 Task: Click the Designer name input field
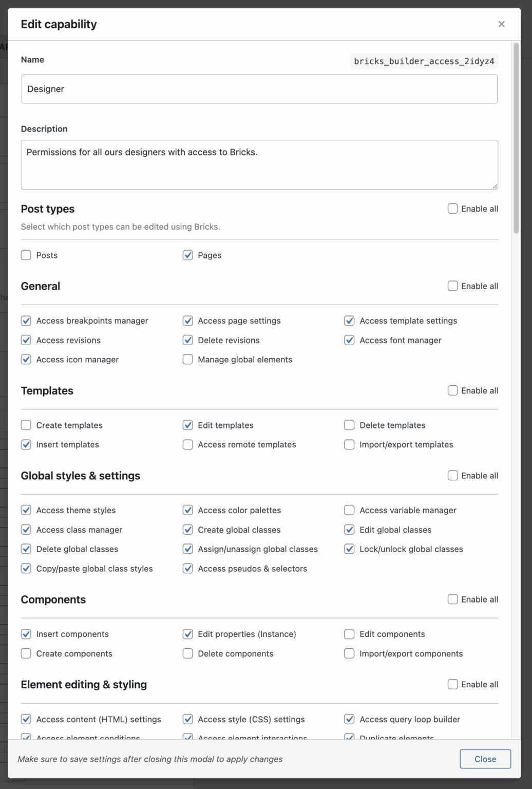click(x=259, y=88)
